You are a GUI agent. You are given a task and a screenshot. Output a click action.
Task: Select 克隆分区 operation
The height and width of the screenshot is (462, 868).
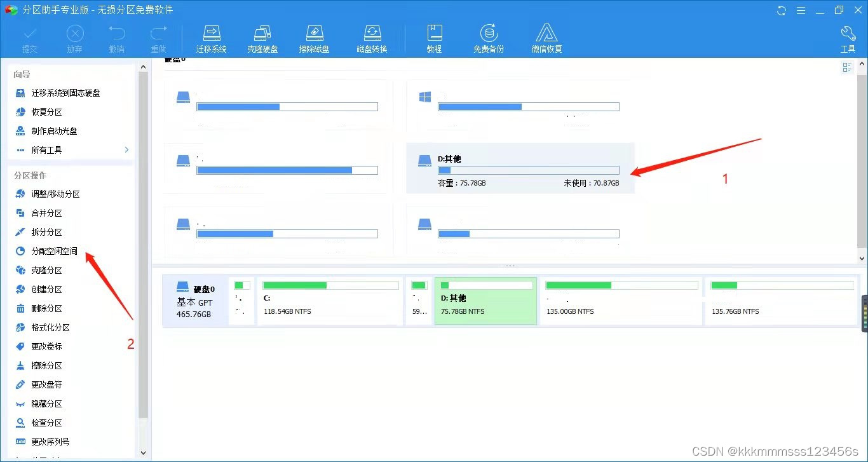click(46, 270)
